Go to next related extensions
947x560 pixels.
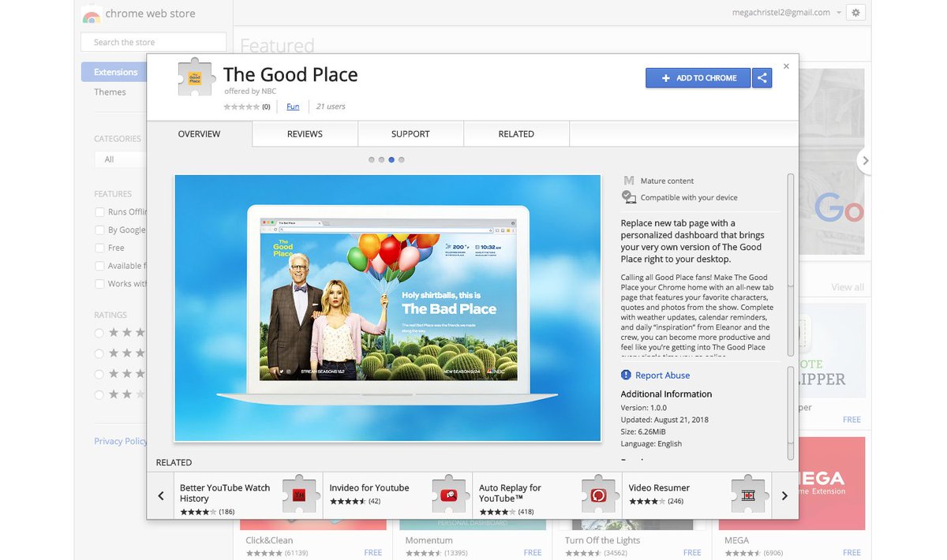click(x=784, y=496)
